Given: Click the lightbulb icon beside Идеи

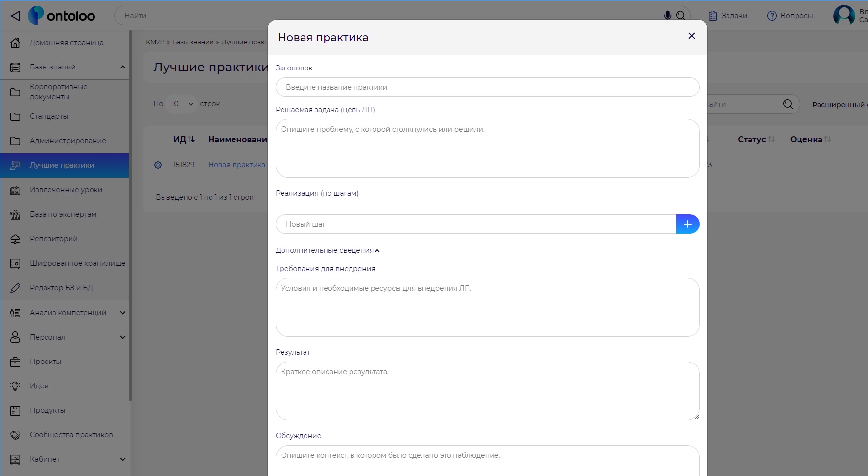Looking at the screenshot, I should pos(16,386).
